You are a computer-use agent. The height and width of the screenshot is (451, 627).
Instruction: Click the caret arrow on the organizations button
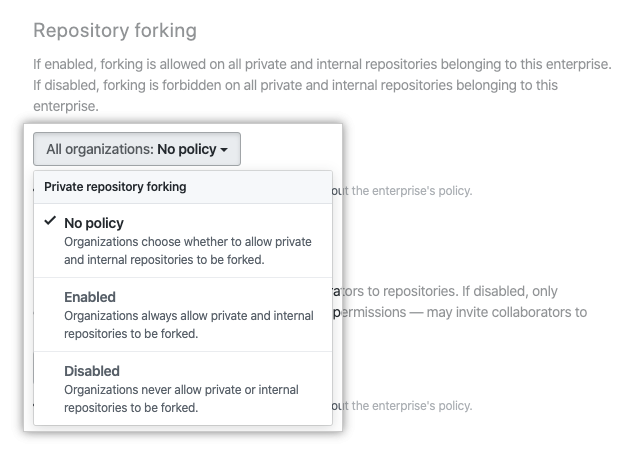click(224, 150)
